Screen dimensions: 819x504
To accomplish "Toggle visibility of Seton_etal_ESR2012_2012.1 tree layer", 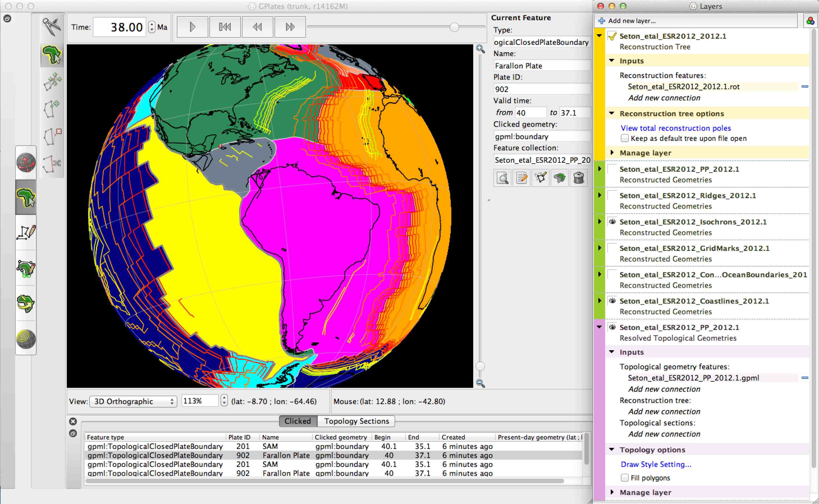I will pos(612,36).
